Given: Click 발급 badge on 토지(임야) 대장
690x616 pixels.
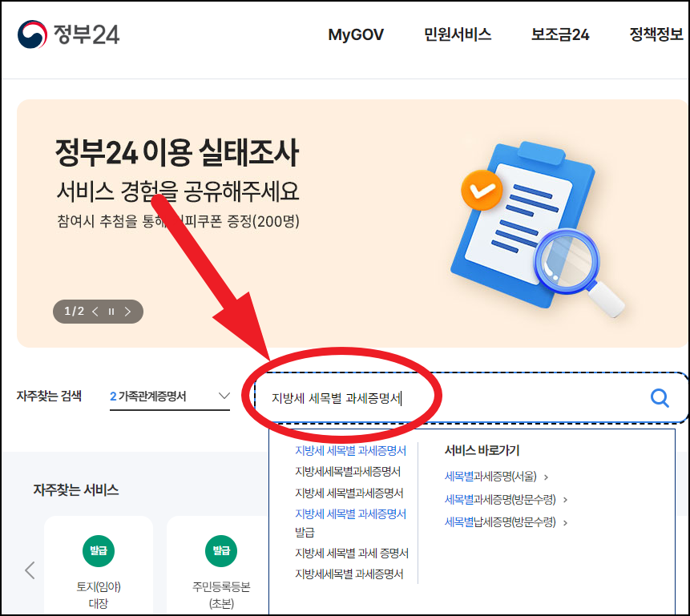Looking at the screenshot, I should click(99, 551).
